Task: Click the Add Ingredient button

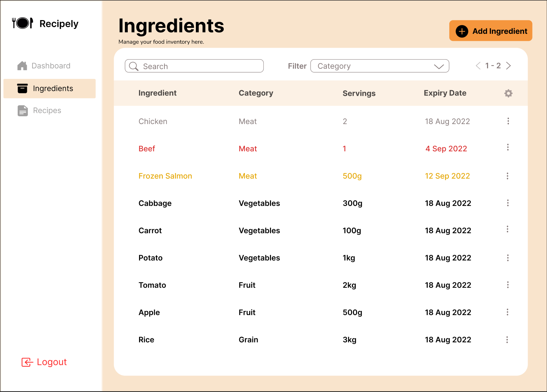Action: point(491,31)
